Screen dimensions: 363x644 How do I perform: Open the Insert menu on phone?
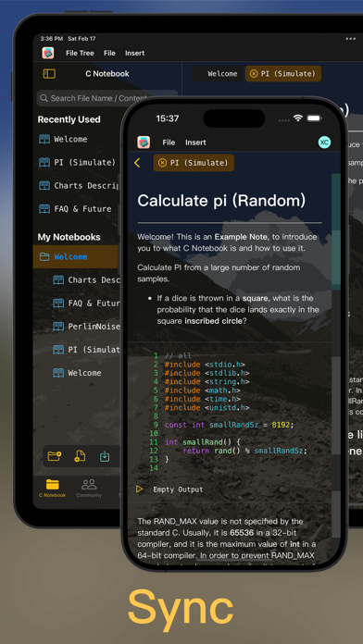pyautogui.click(x=195, y=142)
